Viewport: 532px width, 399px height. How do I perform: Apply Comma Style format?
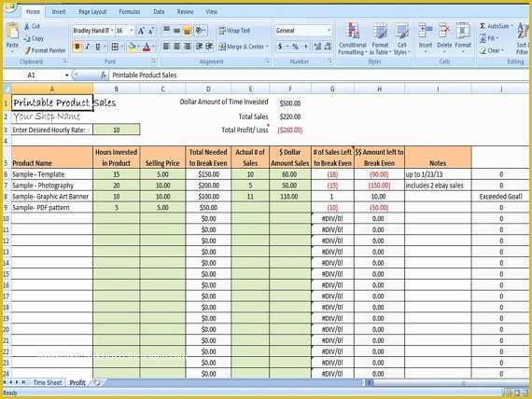(306, 47)
